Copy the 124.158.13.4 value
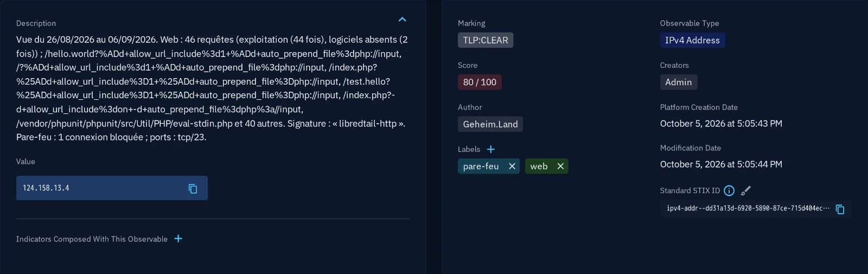 [x=193, y=188]
